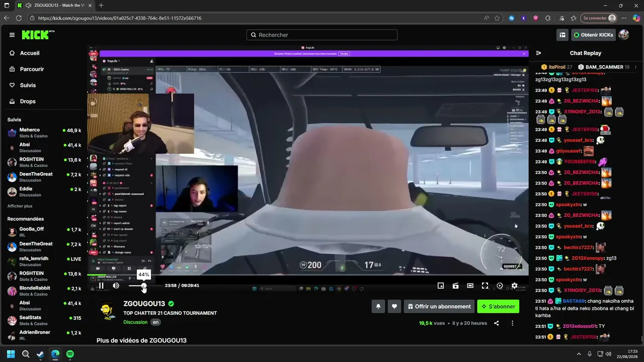644x362 pixels.
Task: Click BASTA69 username in chat
Action: click(574, 301)
